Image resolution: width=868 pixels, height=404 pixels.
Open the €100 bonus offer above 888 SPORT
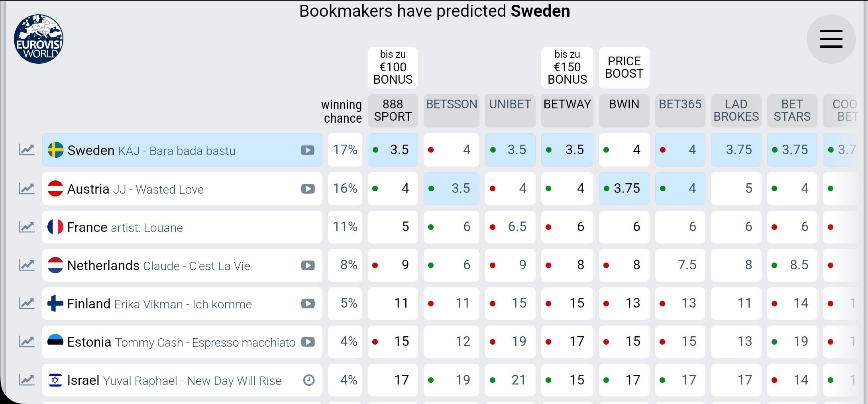[393, 67]
